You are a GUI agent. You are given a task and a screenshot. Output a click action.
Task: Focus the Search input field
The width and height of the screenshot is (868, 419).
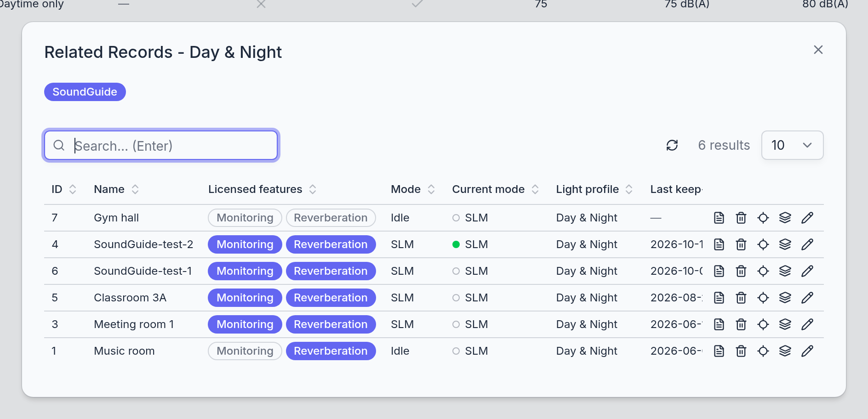(x=161, y=146)
